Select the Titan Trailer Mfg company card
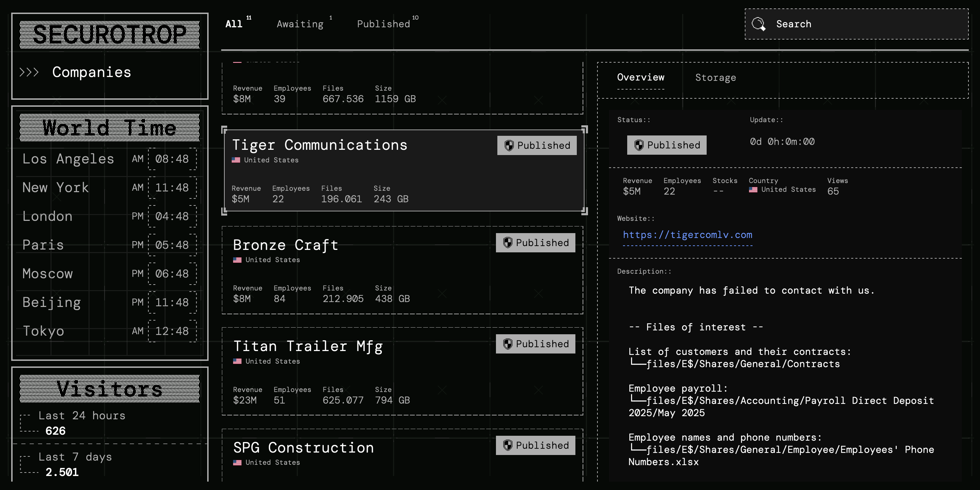This screenshot has height=490, width=980. 402,371
